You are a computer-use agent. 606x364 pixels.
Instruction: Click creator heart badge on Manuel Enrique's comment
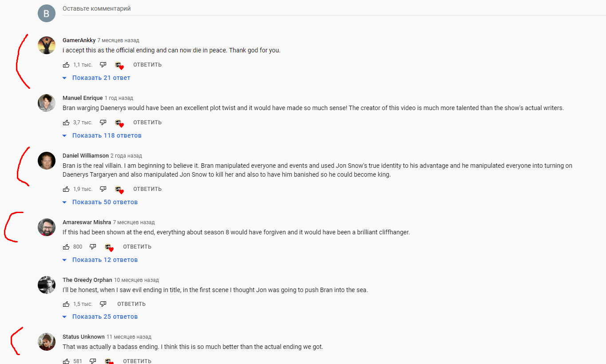pos(119,123)
